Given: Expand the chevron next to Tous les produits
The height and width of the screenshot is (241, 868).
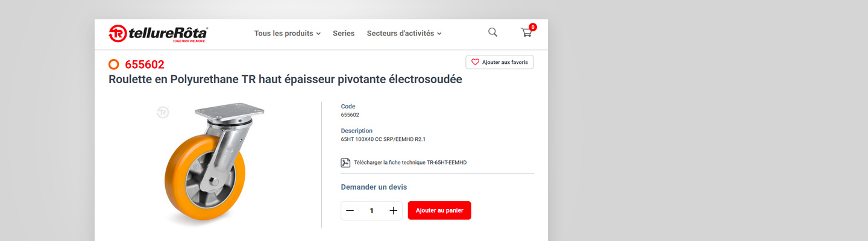Looking at the screenshot, I should 318,34.
